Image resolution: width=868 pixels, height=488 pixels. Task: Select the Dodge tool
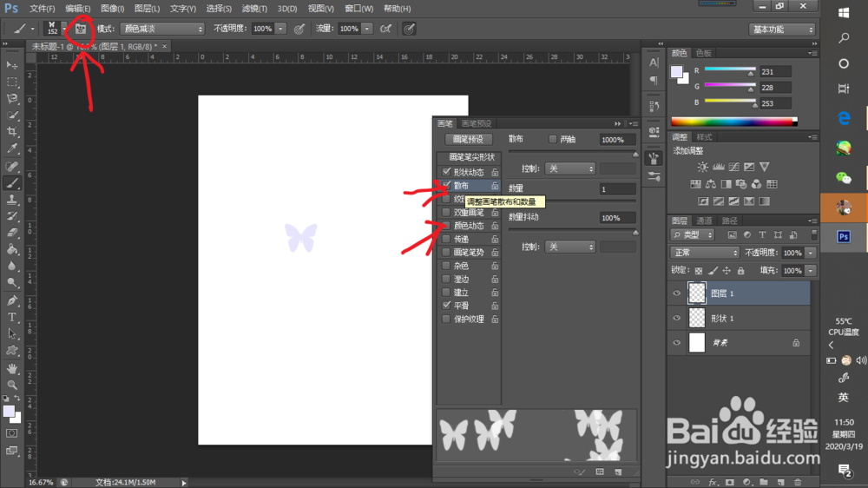(11, 282)
